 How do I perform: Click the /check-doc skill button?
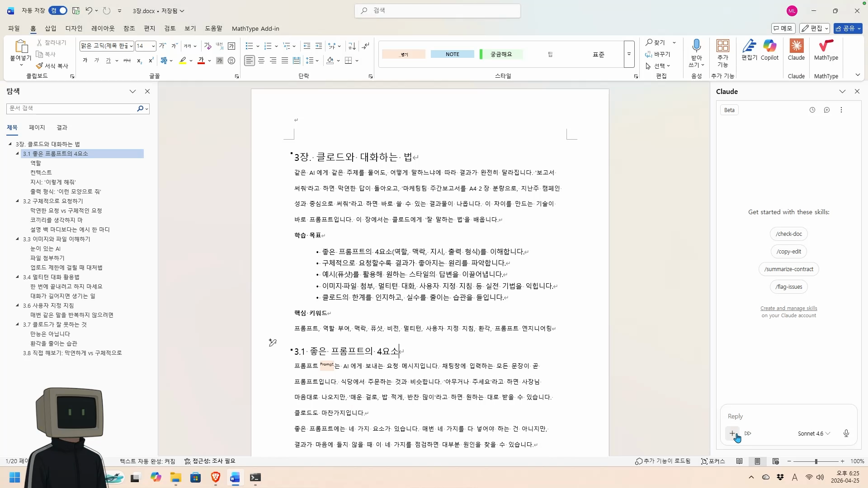tap(788, 234)
